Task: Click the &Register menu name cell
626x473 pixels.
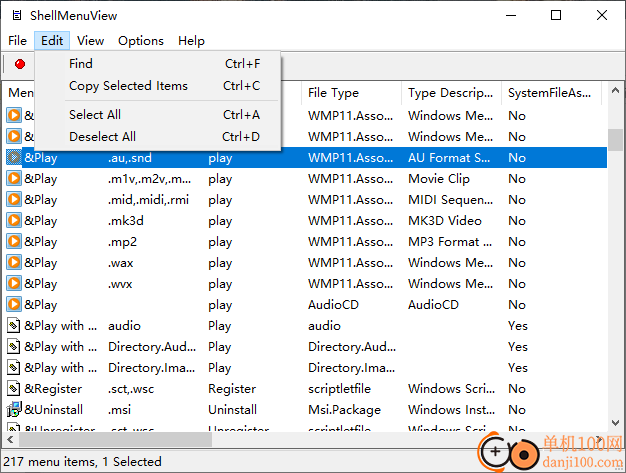Action: 53,389
